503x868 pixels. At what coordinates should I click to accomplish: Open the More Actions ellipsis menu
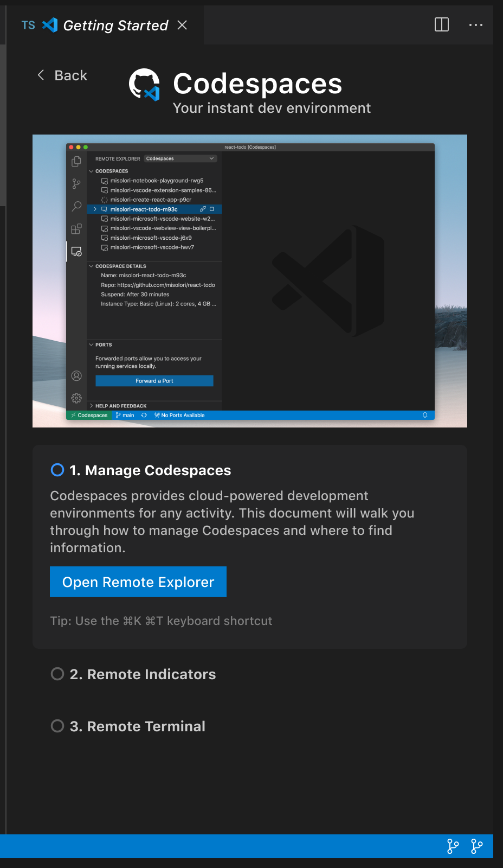pos(475,25)
